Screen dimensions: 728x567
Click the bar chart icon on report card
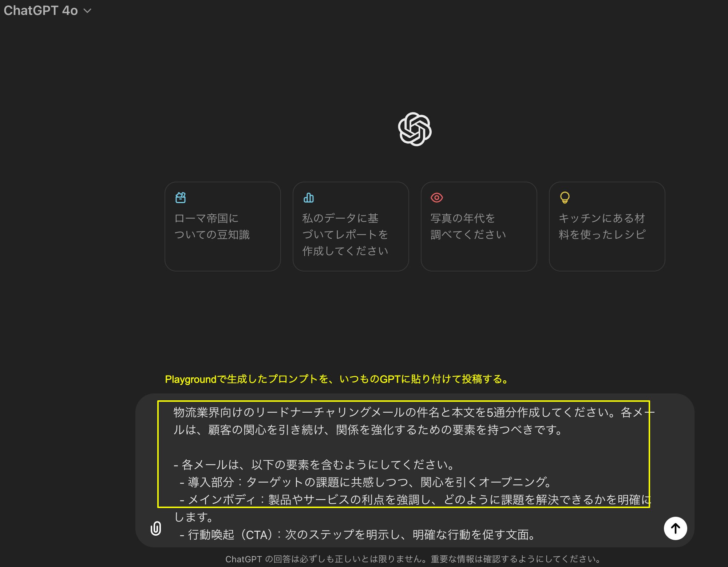[309, 198]
